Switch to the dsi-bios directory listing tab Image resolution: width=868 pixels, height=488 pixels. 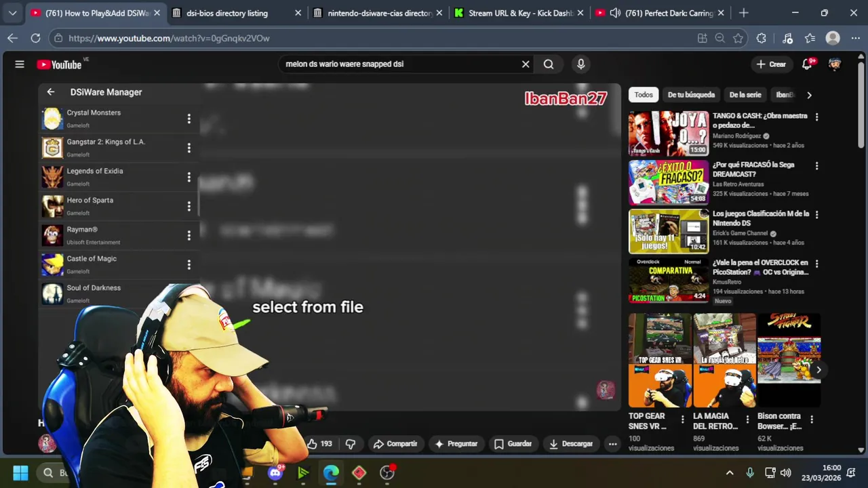pos(235,13)
